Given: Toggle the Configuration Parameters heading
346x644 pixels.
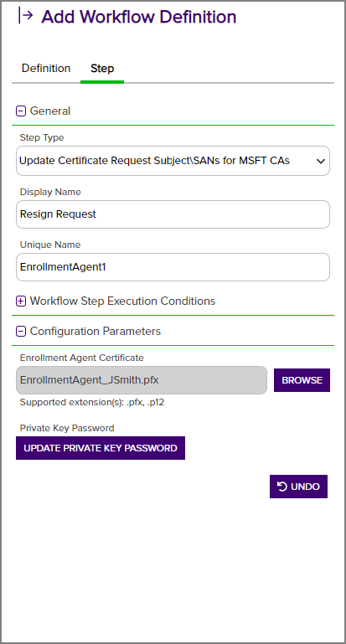Looking at the screenshot, I should [x=96, y=331].
